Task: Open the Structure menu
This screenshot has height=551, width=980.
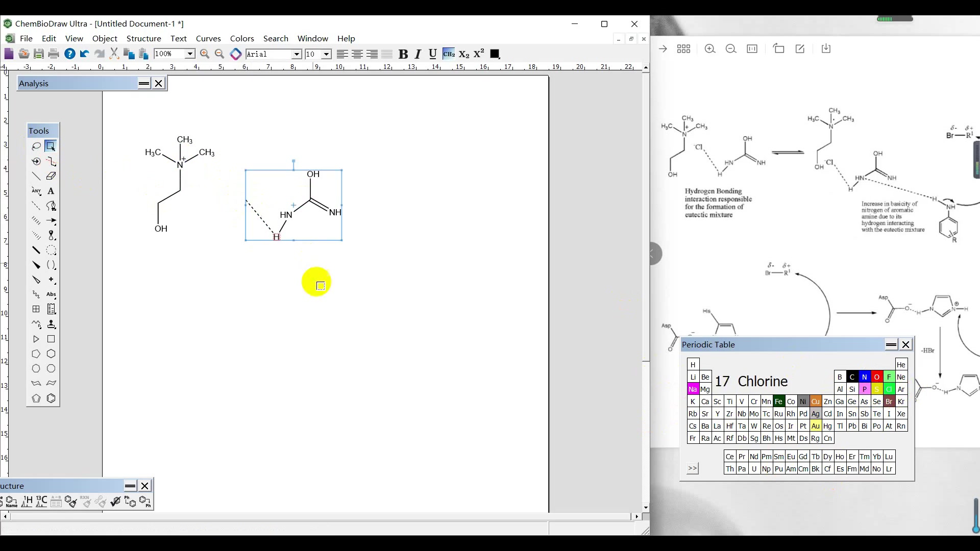Action: [x=144, y=38]
